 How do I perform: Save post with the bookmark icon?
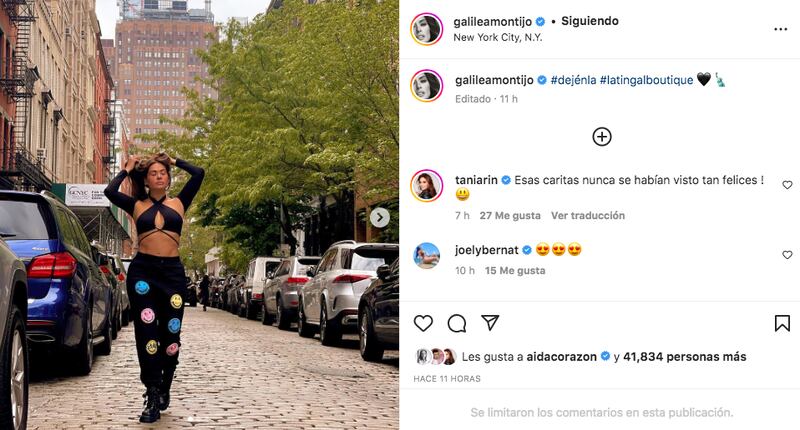pos(782,323)
